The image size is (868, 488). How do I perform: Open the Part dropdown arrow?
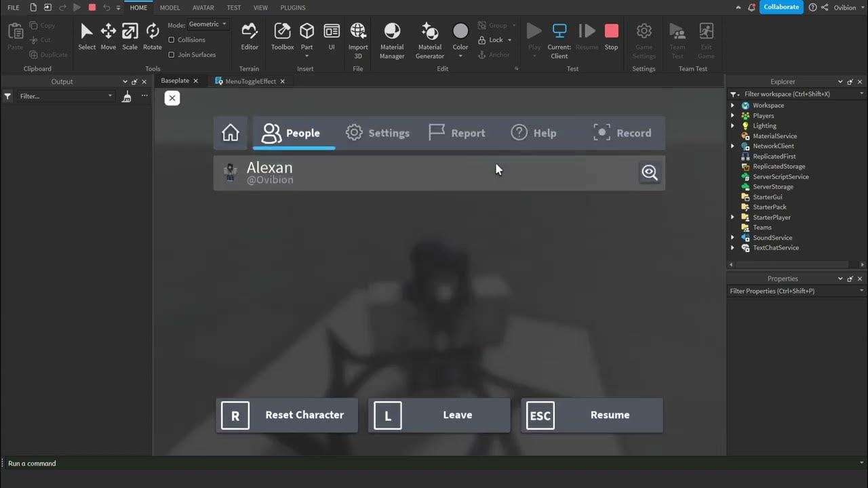point(307,56)
